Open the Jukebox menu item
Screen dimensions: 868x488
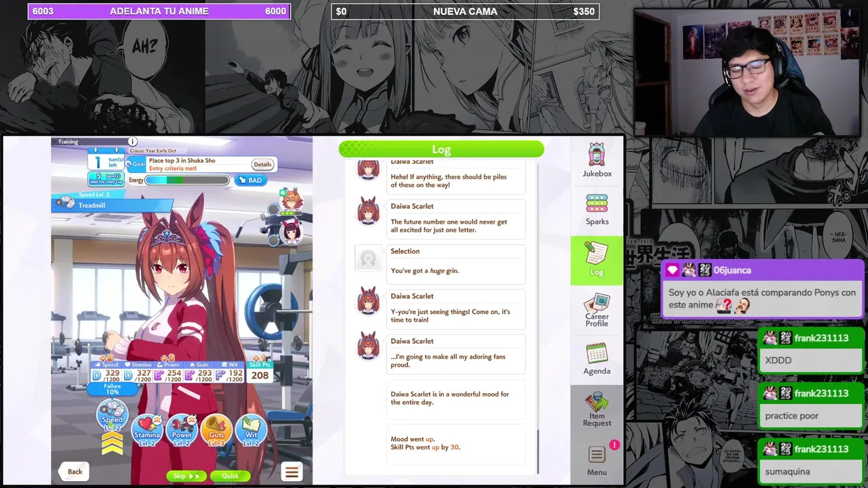coord(597,160)
